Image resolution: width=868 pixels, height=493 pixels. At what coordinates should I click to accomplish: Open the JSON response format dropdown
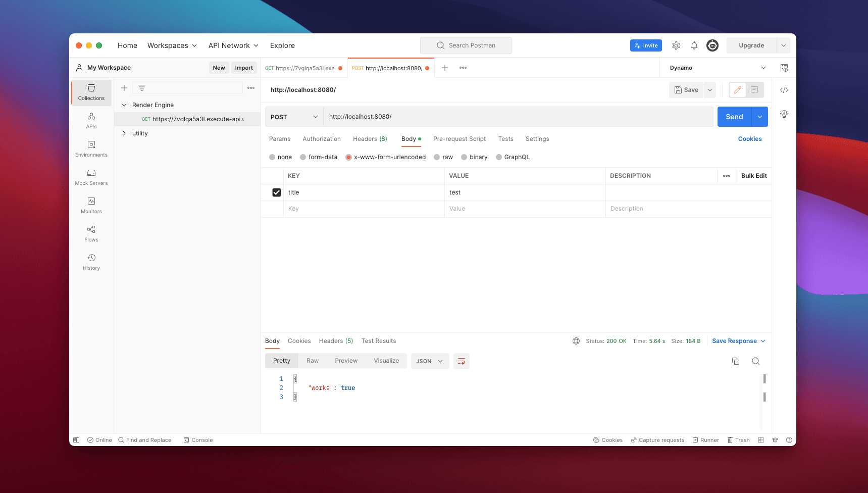tap(430, 361)
